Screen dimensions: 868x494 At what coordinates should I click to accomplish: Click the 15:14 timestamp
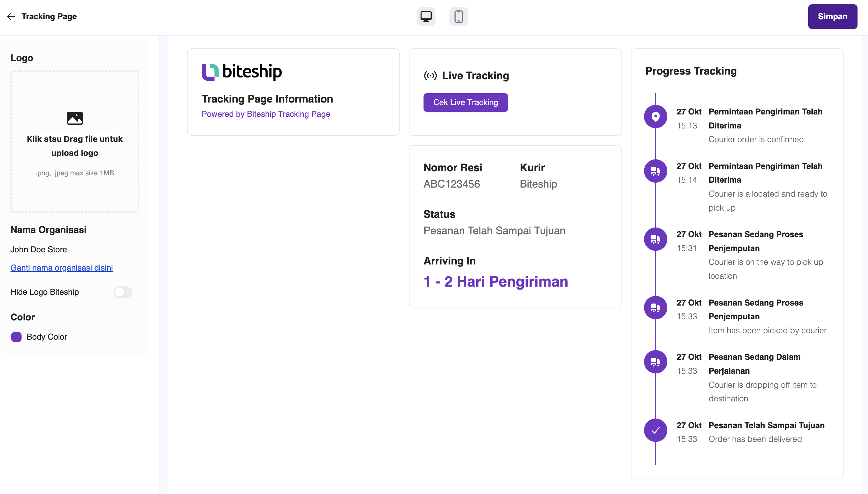pos(687,180)
